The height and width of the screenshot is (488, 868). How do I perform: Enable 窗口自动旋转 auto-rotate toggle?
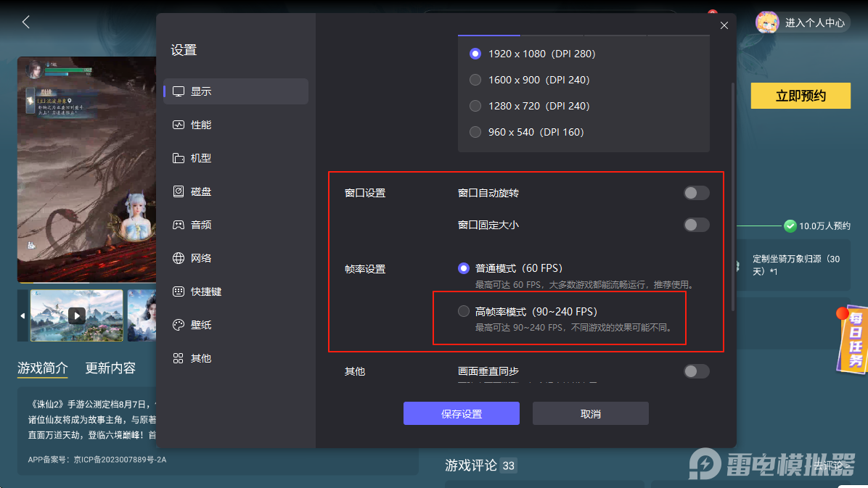tap(695, 193)
